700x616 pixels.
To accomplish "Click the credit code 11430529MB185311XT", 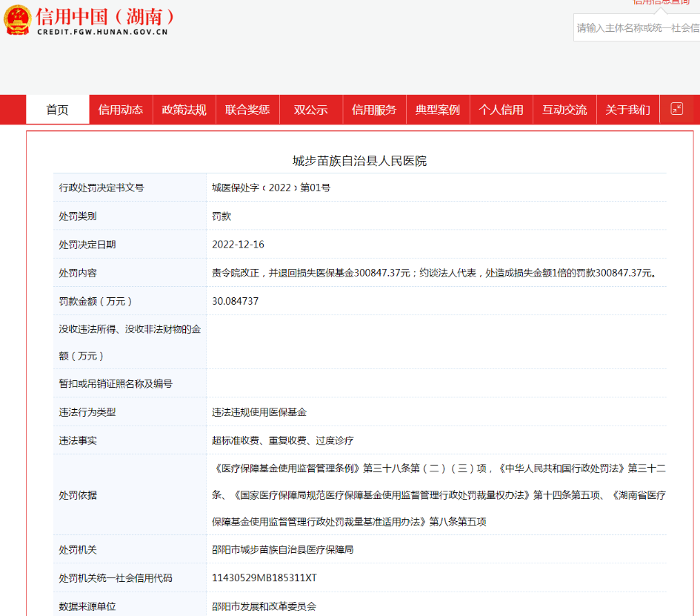I will pos(264,577).
